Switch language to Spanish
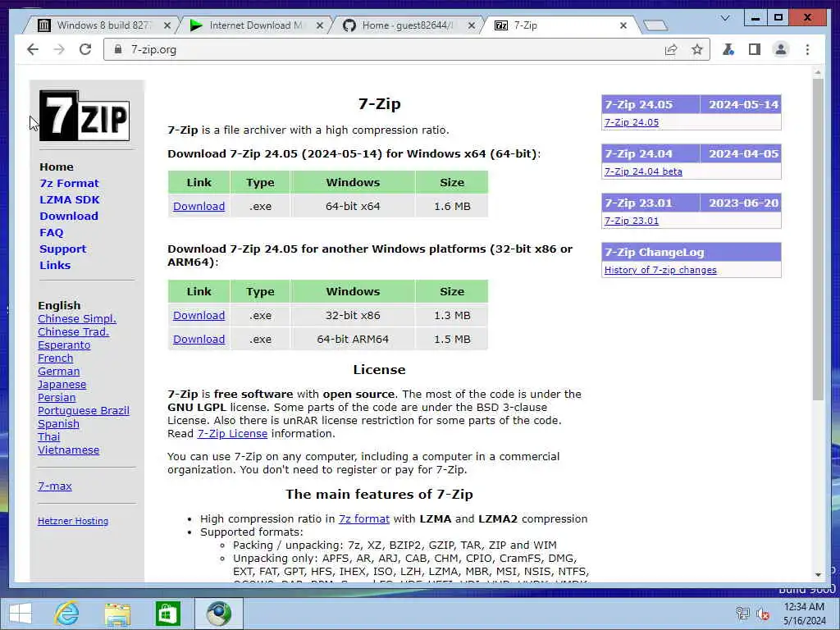This screenshot has height=630, width=840. coord(58,424)
